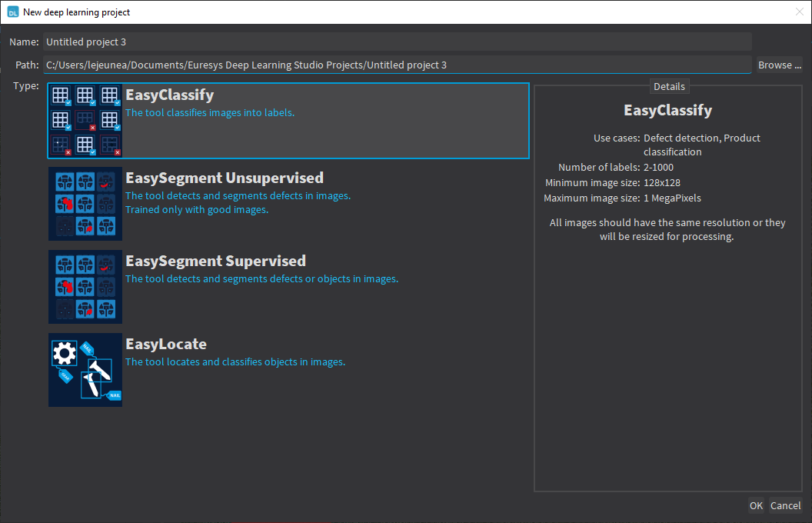Click the 'Trained only with good images' line
This screenshot has height=523, width=812.
click(197, 210)
